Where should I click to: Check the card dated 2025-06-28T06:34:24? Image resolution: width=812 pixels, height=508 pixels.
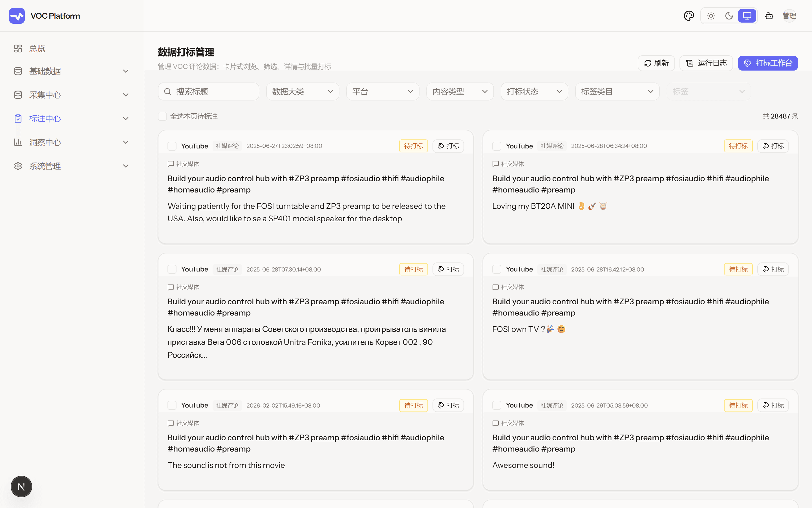pos(497,146)
